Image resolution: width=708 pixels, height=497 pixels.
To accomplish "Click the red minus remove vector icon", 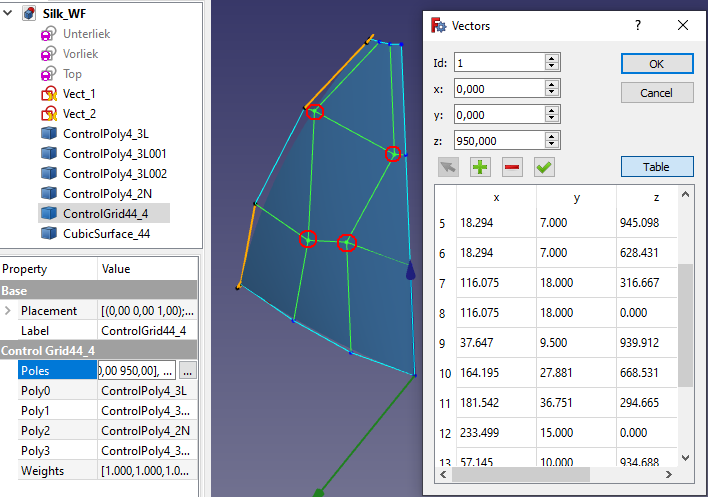I will point(512,167).
